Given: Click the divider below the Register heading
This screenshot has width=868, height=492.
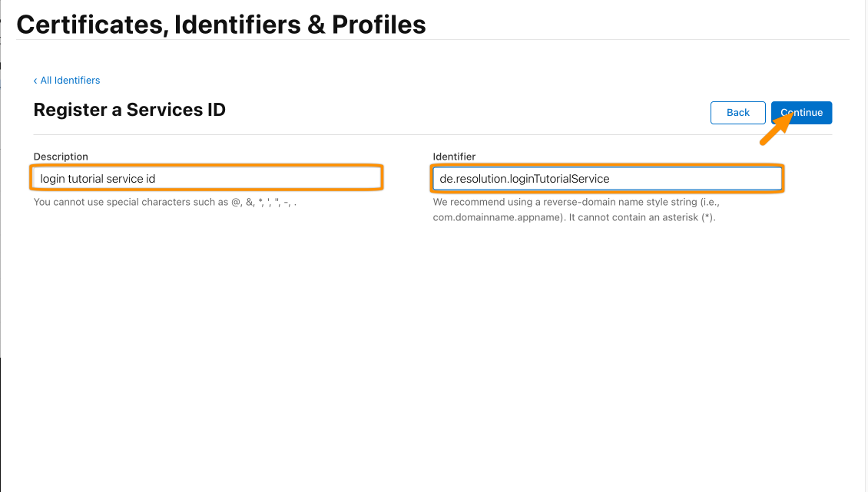Looking at the screenshot, I should pos(432,134).
